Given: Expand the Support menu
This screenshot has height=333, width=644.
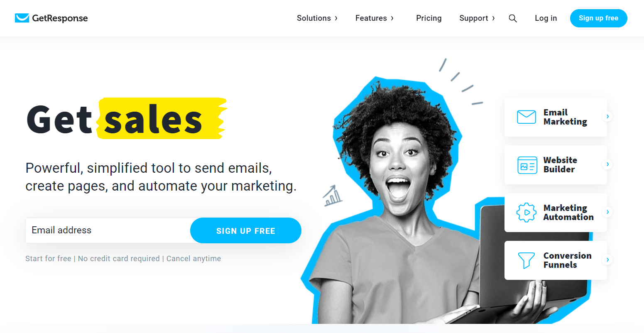Looking at the screenshot, I should click(x=477, y=18).
